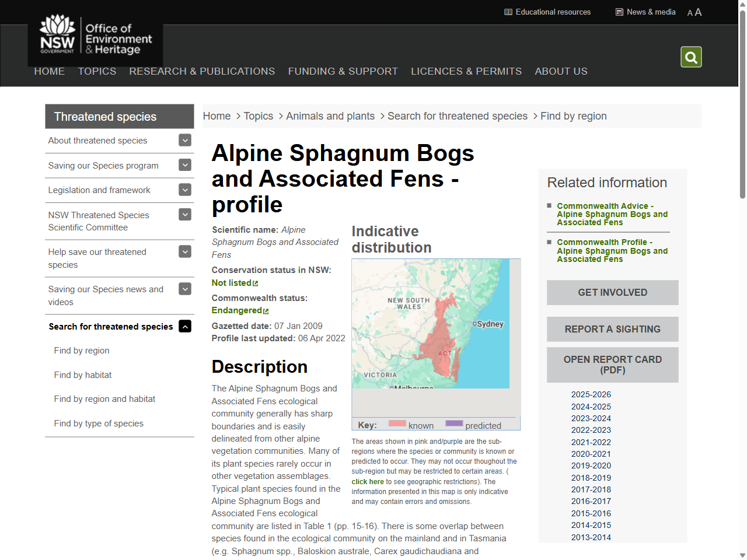Click the Not listed status link
This screenshot has width=747, height=560.
(231, 283)
